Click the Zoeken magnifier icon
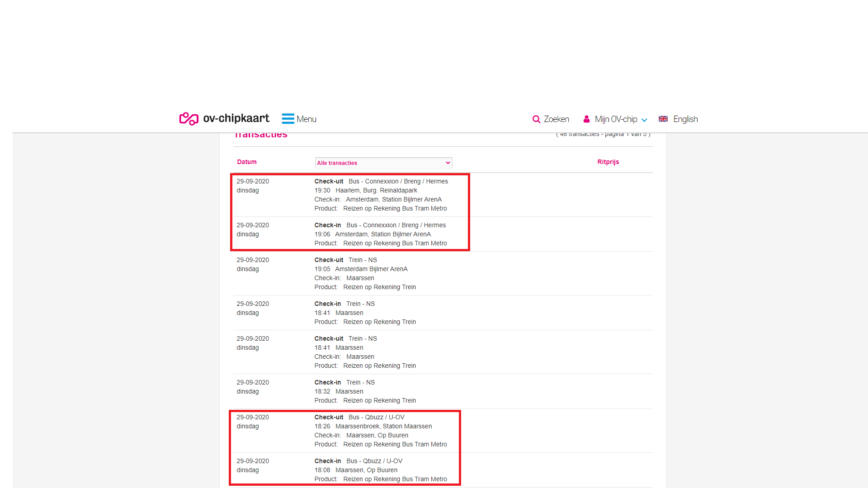 537,119
